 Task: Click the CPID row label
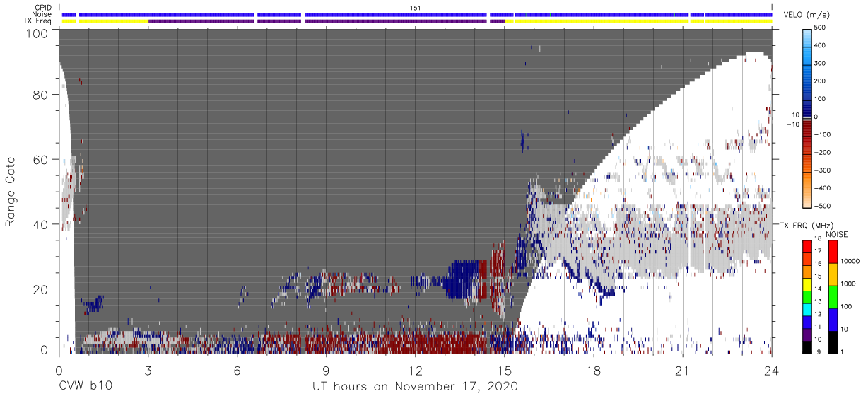coord(42,8)
